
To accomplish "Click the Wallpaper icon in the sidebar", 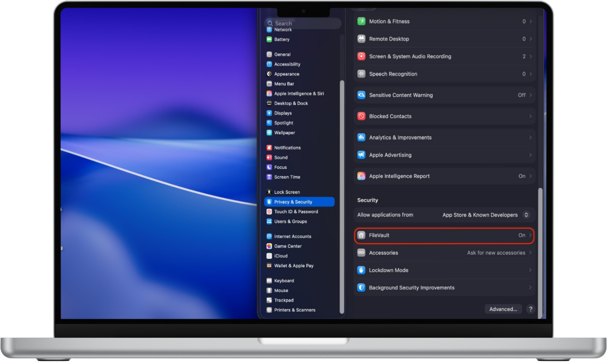I will coord(269,132).
